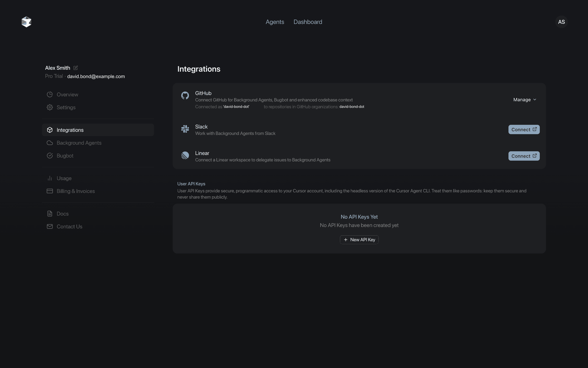Open Background Agents in the sidebar

click(x=98, y=143)
